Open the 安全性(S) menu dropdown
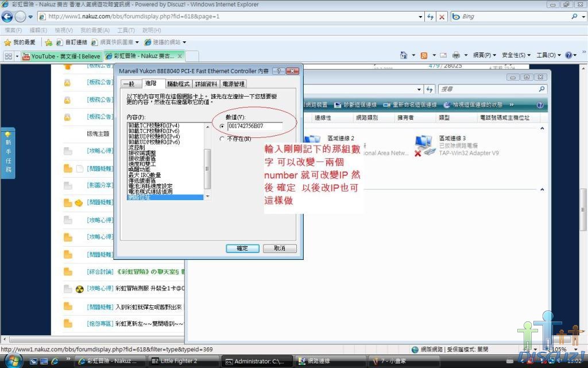This screenshot has width=588, height=368. tap(516, 55)
